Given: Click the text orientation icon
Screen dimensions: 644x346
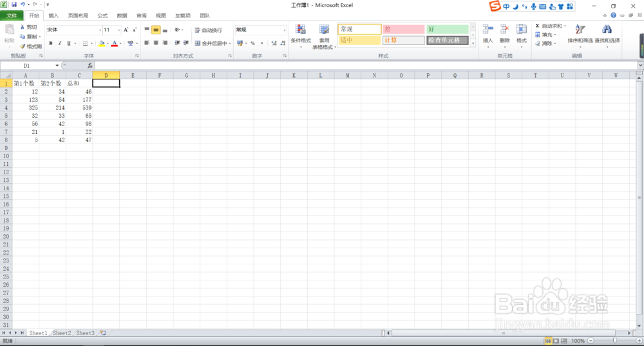Looking at the screenshot, I should (x=177, y=30).
